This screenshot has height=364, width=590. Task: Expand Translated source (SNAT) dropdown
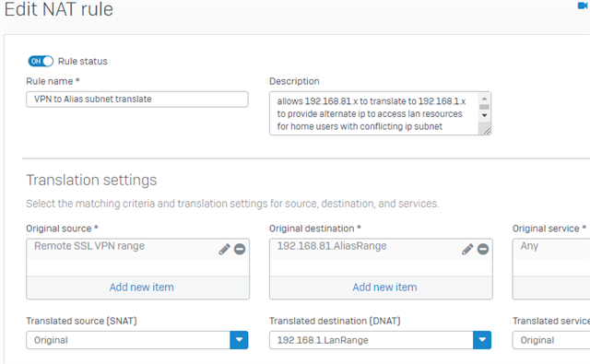239,340
